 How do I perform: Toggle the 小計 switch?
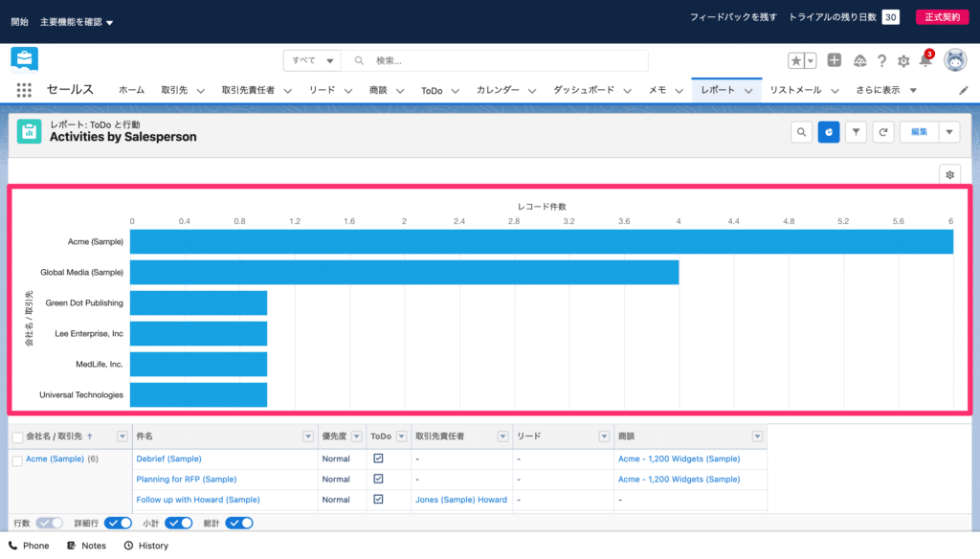click(x=178, y=524)
